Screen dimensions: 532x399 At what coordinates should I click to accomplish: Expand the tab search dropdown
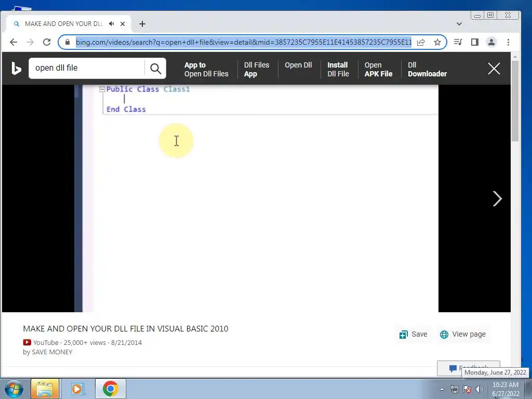coord(459,24)
